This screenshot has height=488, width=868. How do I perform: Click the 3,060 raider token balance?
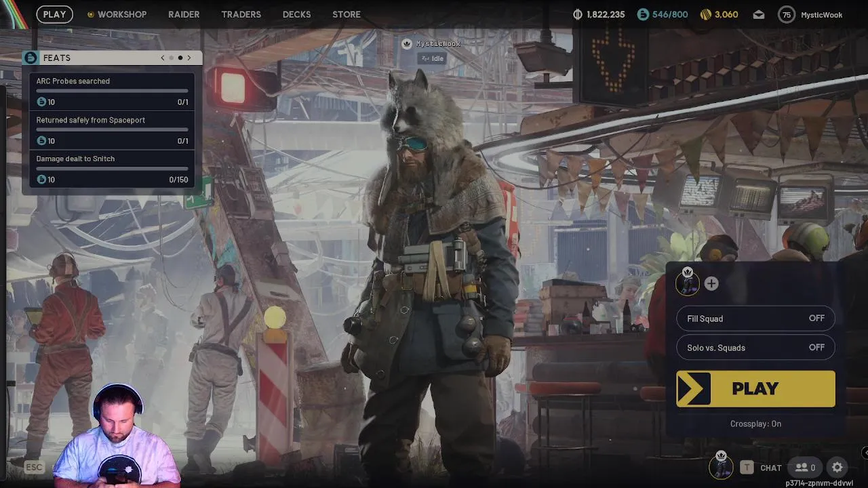point(726,14)
